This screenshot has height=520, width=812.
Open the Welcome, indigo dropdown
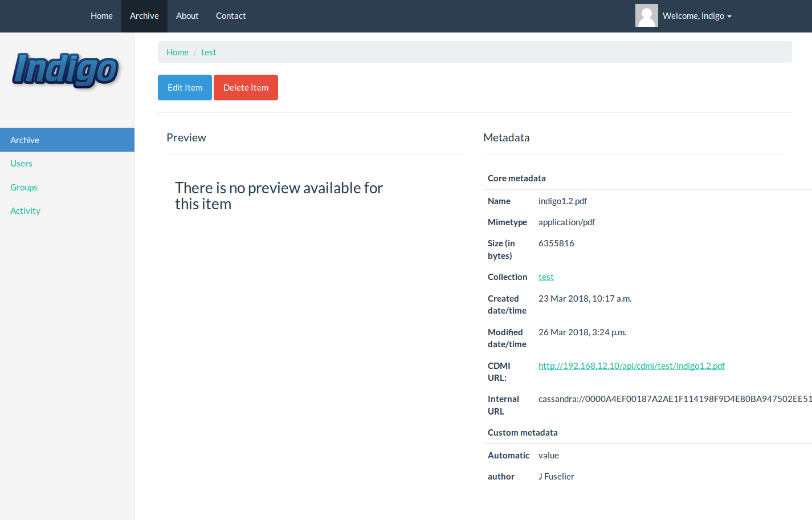pos(697,16)
